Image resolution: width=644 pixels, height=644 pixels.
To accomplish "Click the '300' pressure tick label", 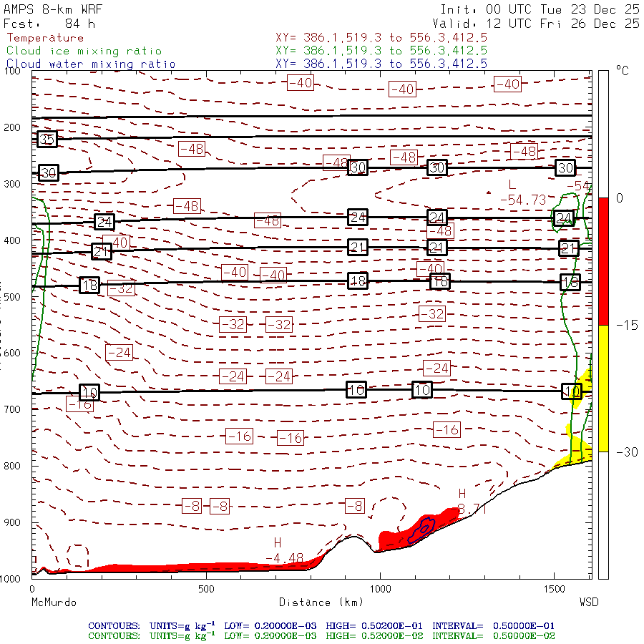I will pos(12,184).
